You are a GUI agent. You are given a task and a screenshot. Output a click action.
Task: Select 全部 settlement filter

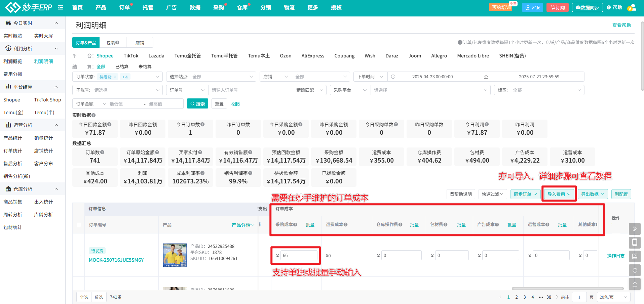pyautogui.click(x=101, y=67)
